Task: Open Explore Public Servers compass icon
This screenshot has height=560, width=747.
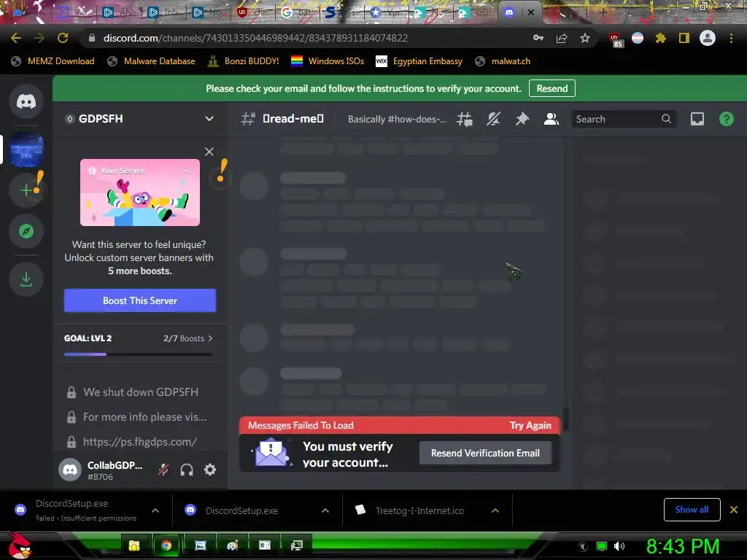Action: (26, 231)
